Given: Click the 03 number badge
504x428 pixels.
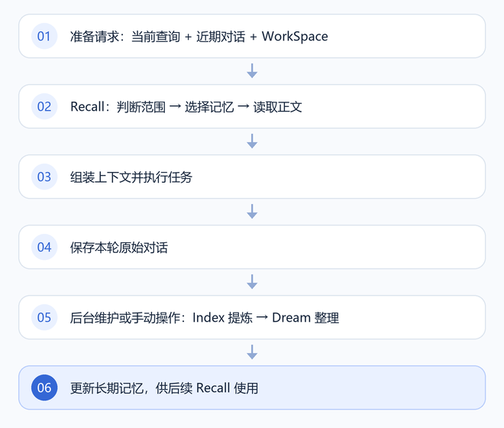Looking at the screenshot, I should (x=44, y=177).
